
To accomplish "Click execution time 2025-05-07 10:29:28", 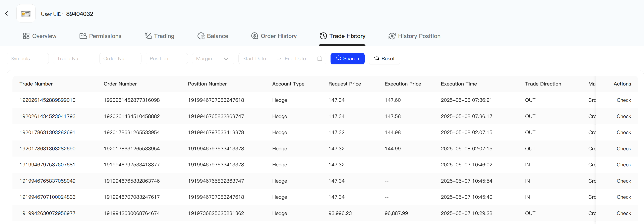I will point(467,213).
